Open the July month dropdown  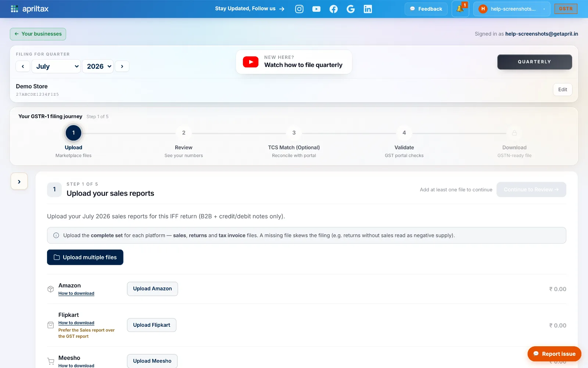pos(56,66)
